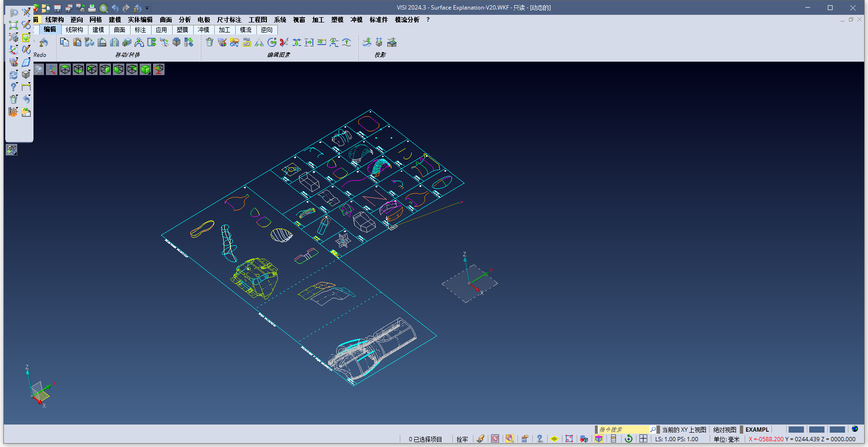
Task: Select the first Projection tool icon
Action: 367,43
